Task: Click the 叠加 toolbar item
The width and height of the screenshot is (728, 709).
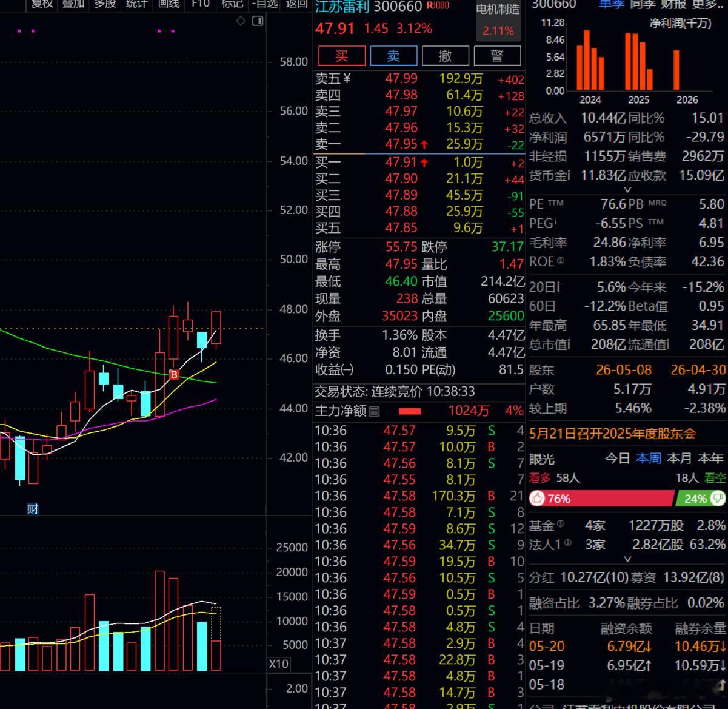Action: coord(73,4)
